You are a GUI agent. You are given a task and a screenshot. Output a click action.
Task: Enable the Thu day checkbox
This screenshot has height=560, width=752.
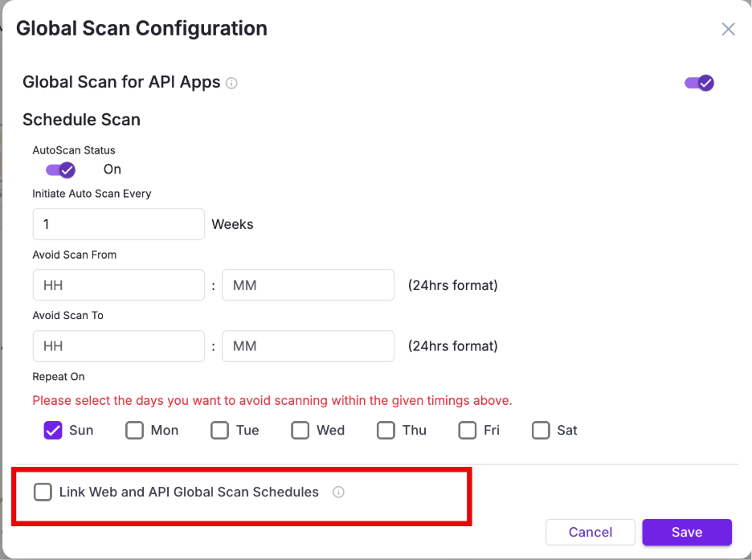(386, 431)
